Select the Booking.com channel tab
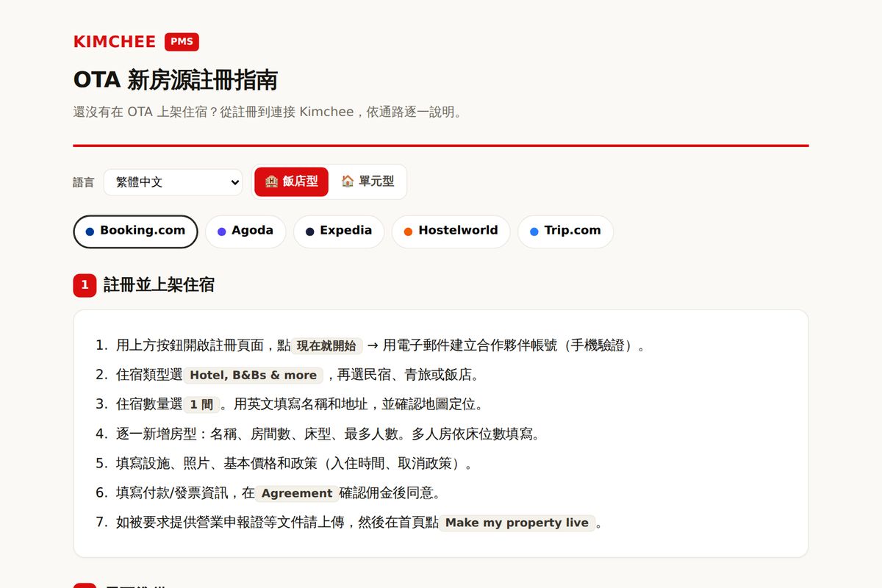Viewport: 882px width, 588px height. tap(135, 232)
